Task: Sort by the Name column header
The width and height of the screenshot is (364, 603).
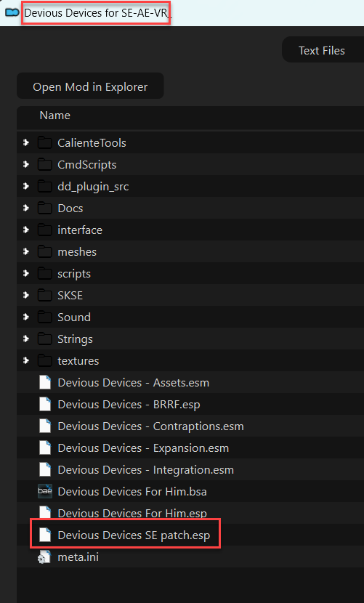Action: [54, 116]
